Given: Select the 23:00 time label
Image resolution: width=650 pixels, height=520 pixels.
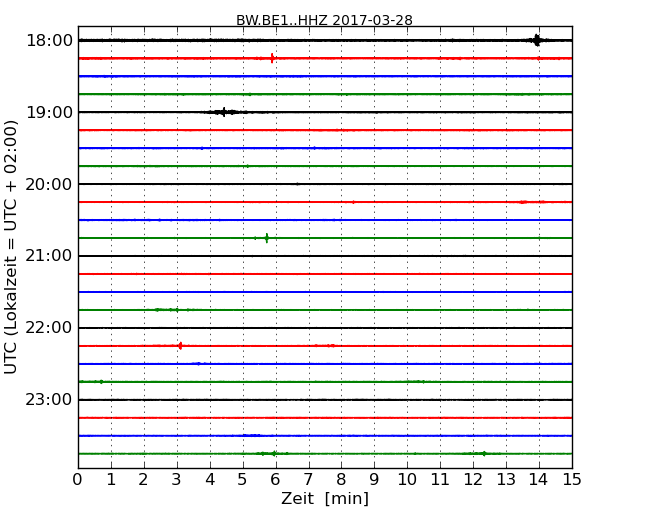Looking at the screenshot, I should pos(49,400).
